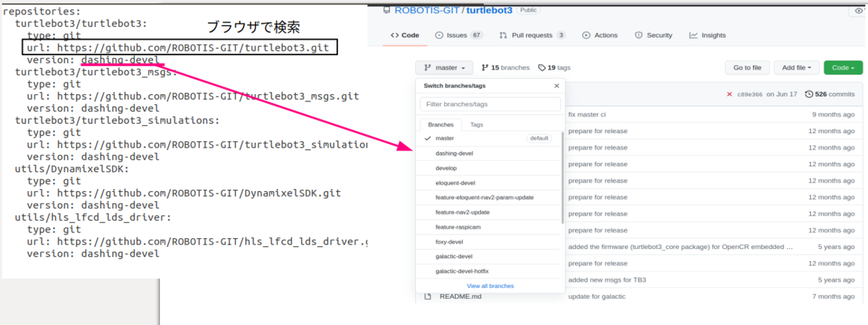Image resolution: width=868 pixels, height=325 pixels.
Task: Open the README.md file
Action: pos(460,296)
